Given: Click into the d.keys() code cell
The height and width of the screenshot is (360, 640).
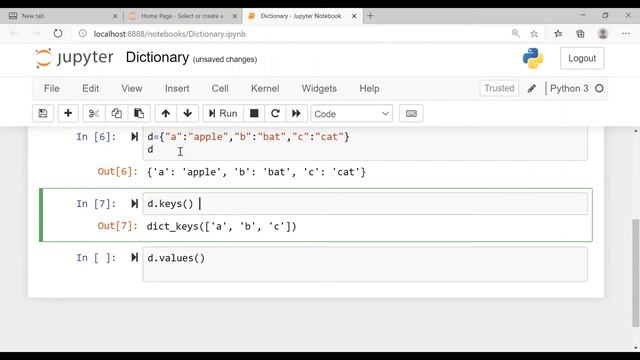Looking at the screenshot, I should coord(365,203).
